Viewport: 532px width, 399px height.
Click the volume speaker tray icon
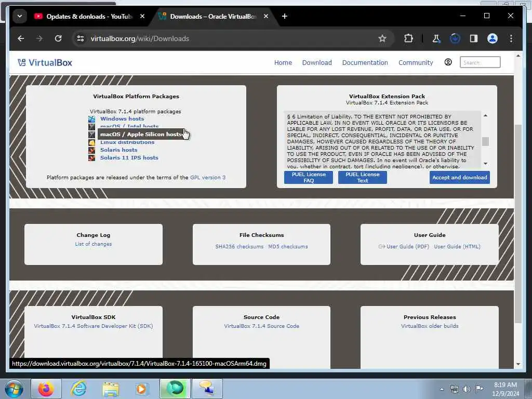(467, 389)
